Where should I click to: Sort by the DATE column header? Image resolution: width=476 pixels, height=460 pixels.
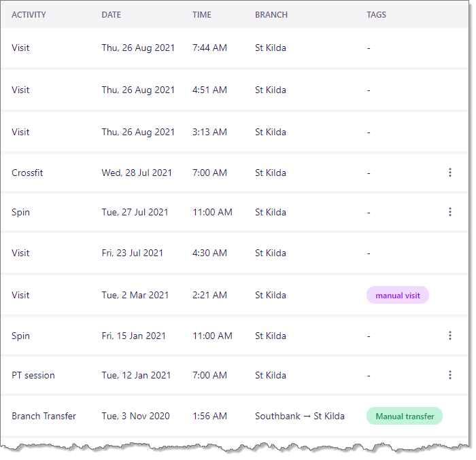click(111, 14)
